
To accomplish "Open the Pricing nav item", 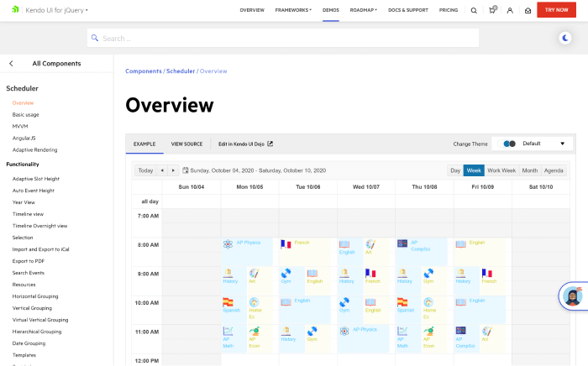I will tap(449, 10).
